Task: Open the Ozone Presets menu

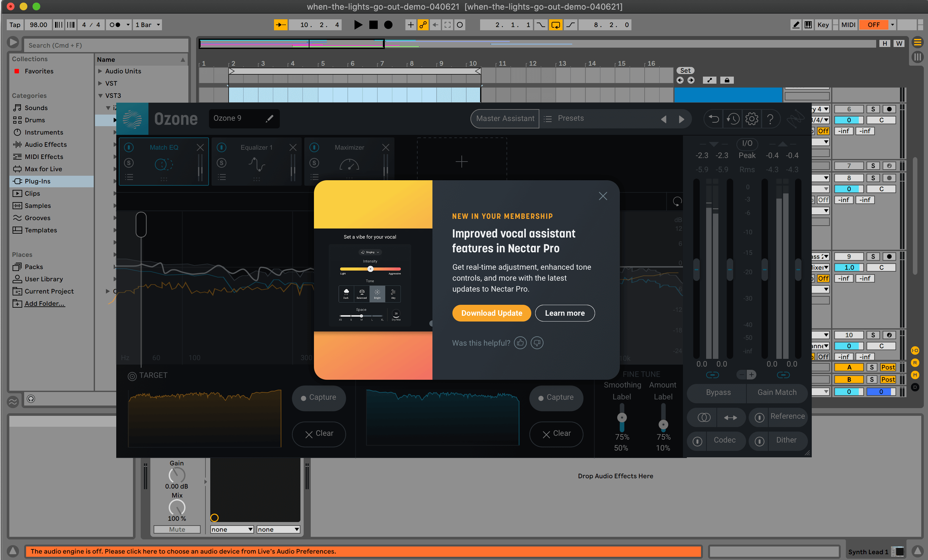Action: [570, 118]
